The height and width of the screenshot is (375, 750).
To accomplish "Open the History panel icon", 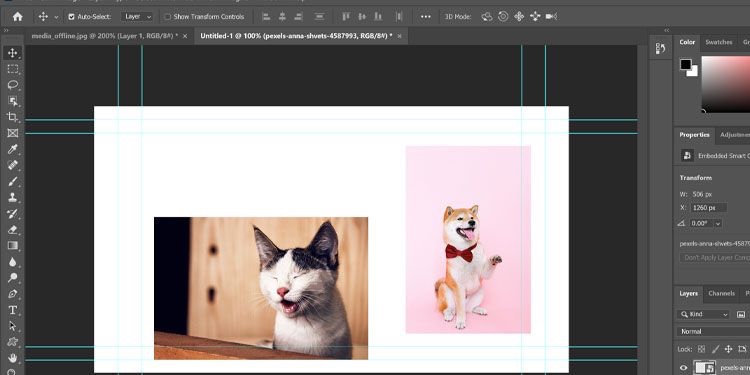I will tap(661, 48).
